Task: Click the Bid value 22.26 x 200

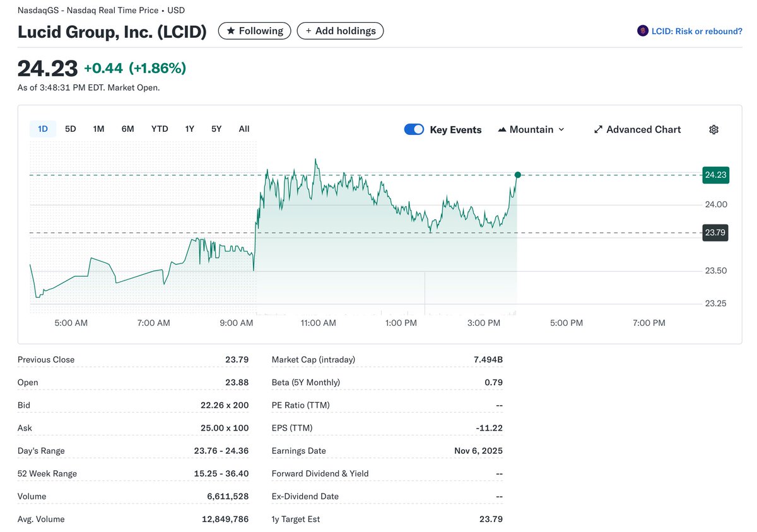Action: click(225, 405)
